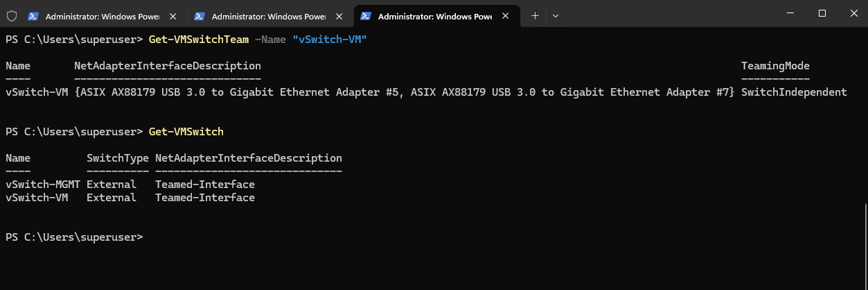This screenshot has height=290, width=868.
Task: Close the Windows Terminal window
Action: tap(853, 13)
